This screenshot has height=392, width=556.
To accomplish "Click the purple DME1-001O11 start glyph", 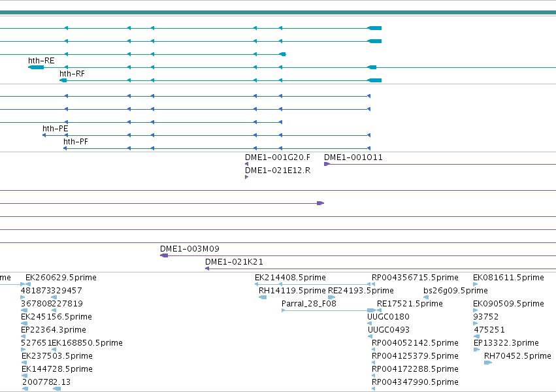I will click(327, 164).
